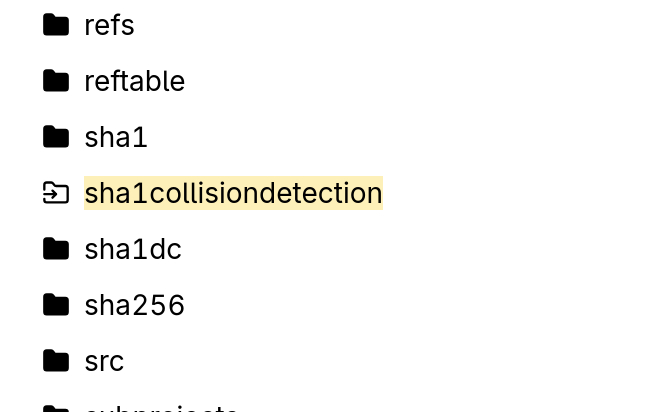Open the sha1dc directory

133,249
